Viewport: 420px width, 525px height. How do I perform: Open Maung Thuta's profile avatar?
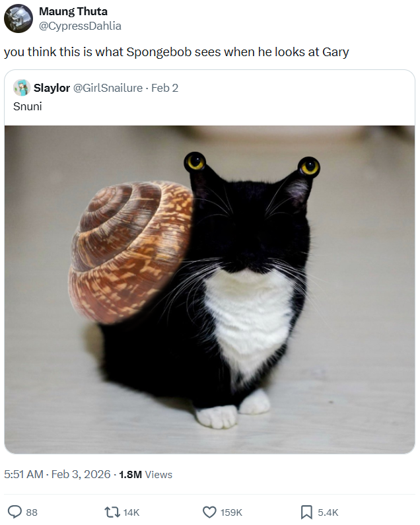(18, 18)
